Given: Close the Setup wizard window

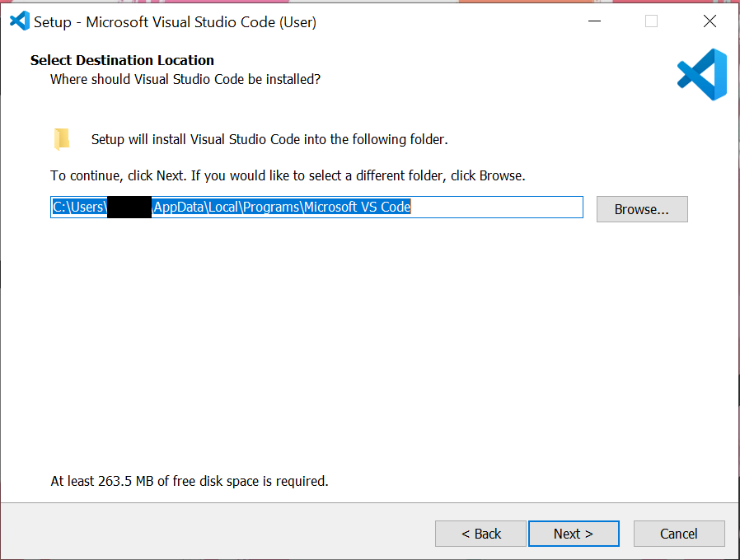Looking at the screenshot, I should tap(710, 21).
